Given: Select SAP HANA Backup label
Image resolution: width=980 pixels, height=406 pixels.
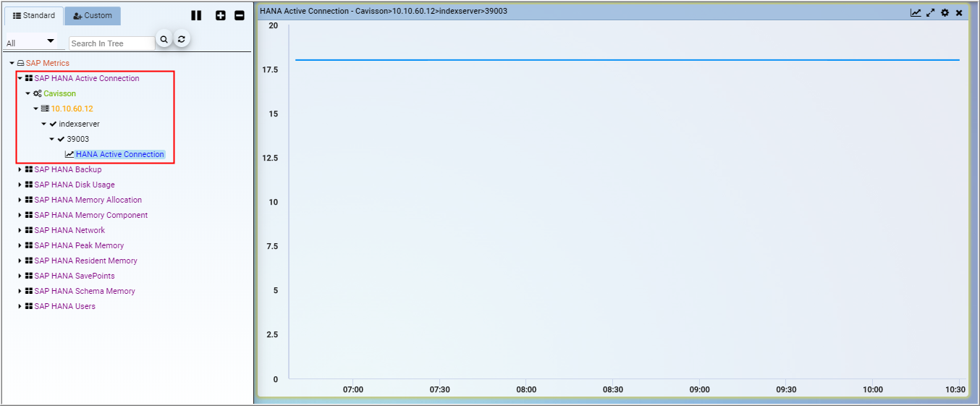Looking at the screenshot, I should click(x=68, y=169).
